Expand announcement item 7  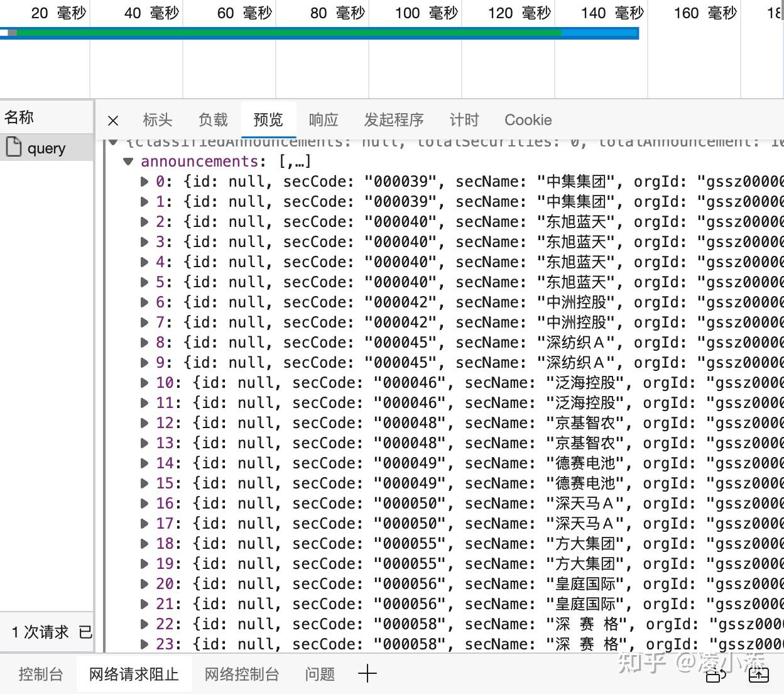(144, 322)
